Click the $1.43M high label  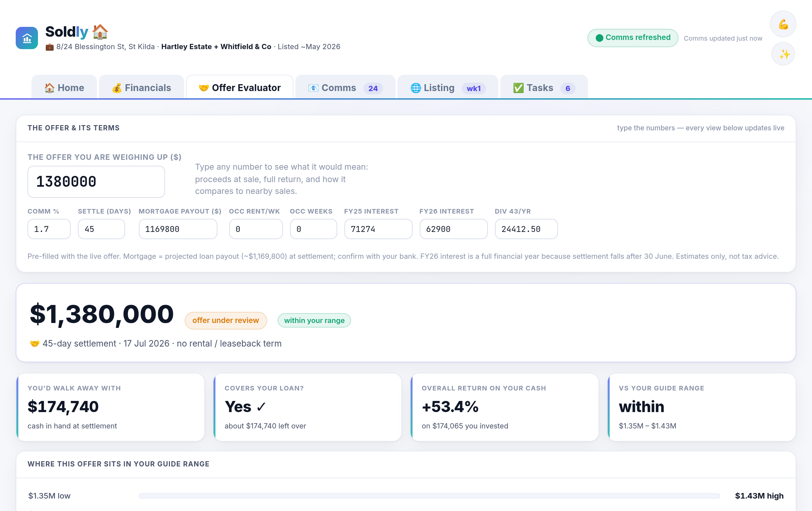pyautogui.click(x=759, y=496)
